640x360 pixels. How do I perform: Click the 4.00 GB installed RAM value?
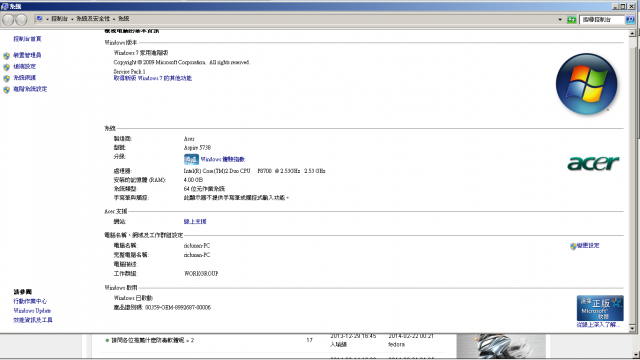pyautogui.click(x=193, y=180)
